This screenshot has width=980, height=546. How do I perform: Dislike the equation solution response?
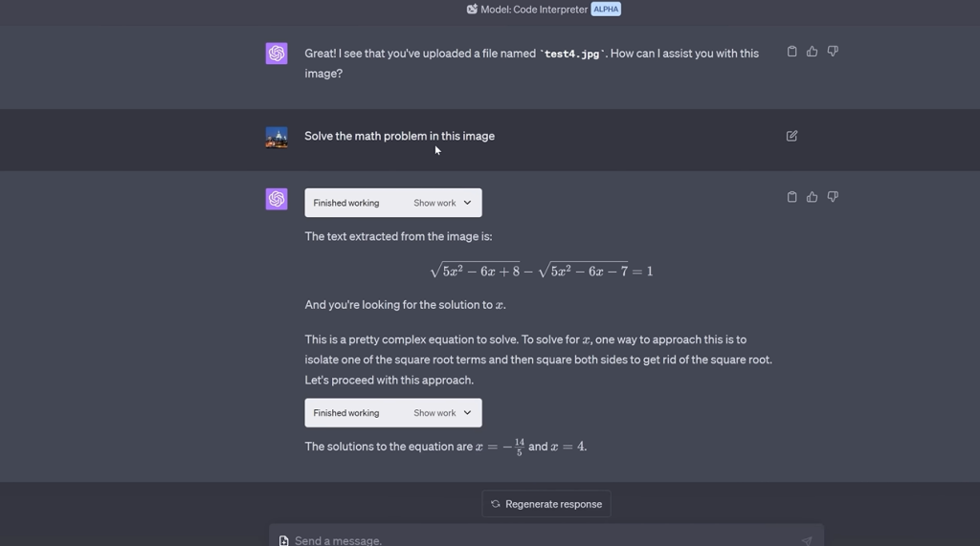(x=833, y=197)
